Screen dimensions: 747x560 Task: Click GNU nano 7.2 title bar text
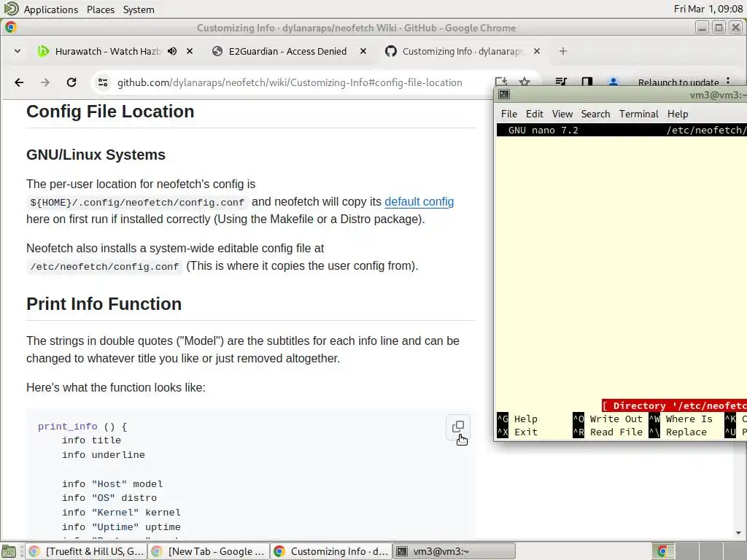tap(543, 130)
